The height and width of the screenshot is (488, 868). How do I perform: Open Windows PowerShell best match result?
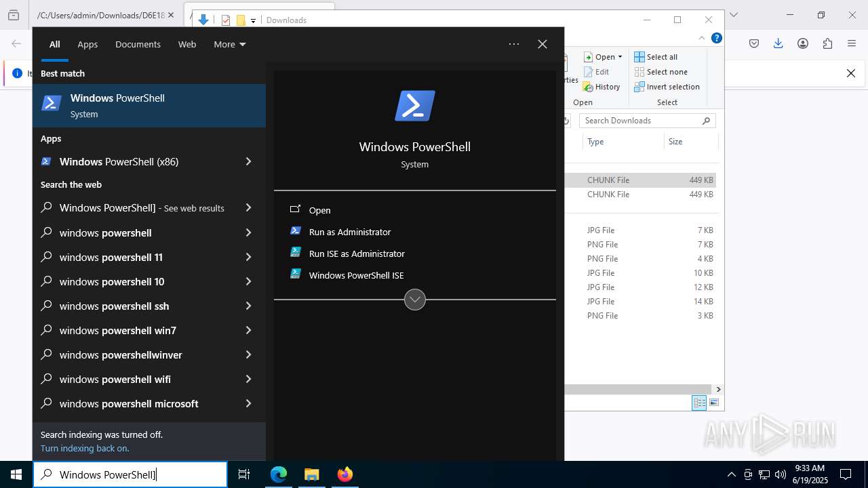tap(149, 106)
